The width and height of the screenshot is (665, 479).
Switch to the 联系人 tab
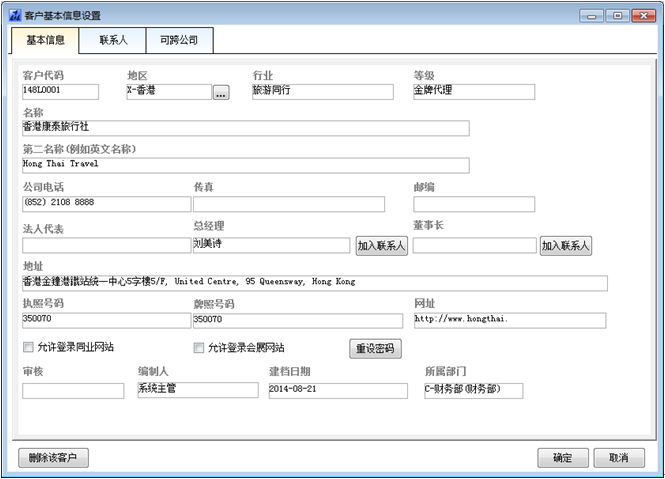point(112,41)
